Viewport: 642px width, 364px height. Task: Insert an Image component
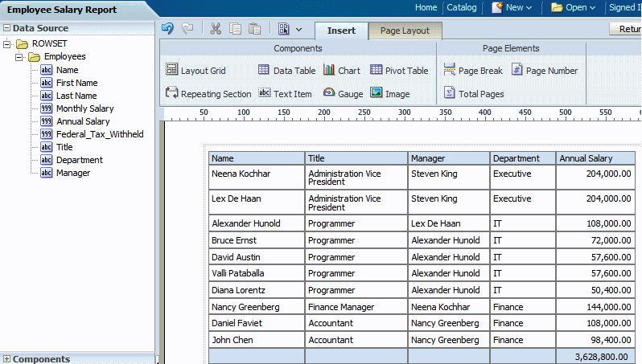pyautogui.click(x=389, y=94)
